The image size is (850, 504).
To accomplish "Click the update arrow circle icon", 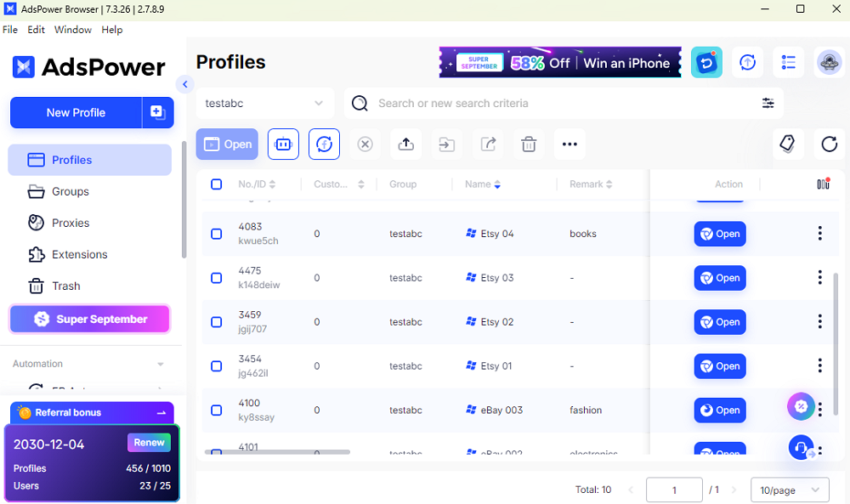I will pyautogui.click(x=747, y=62).
